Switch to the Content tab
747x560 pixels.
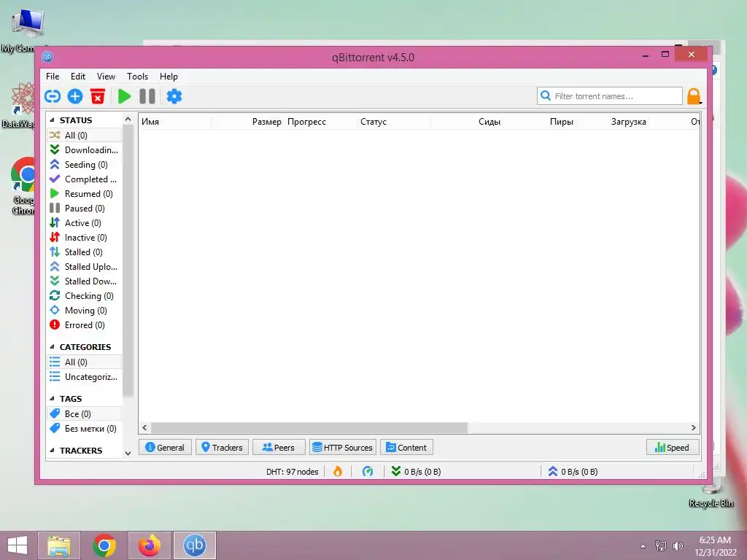coord(406,447)
